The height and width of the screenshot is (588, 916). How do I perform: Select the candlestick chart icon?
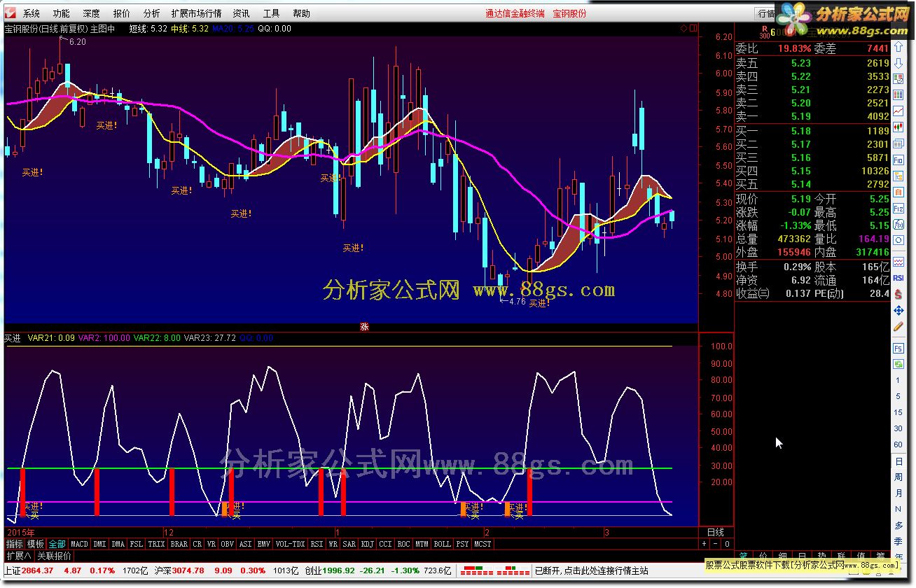click(898, 127)
